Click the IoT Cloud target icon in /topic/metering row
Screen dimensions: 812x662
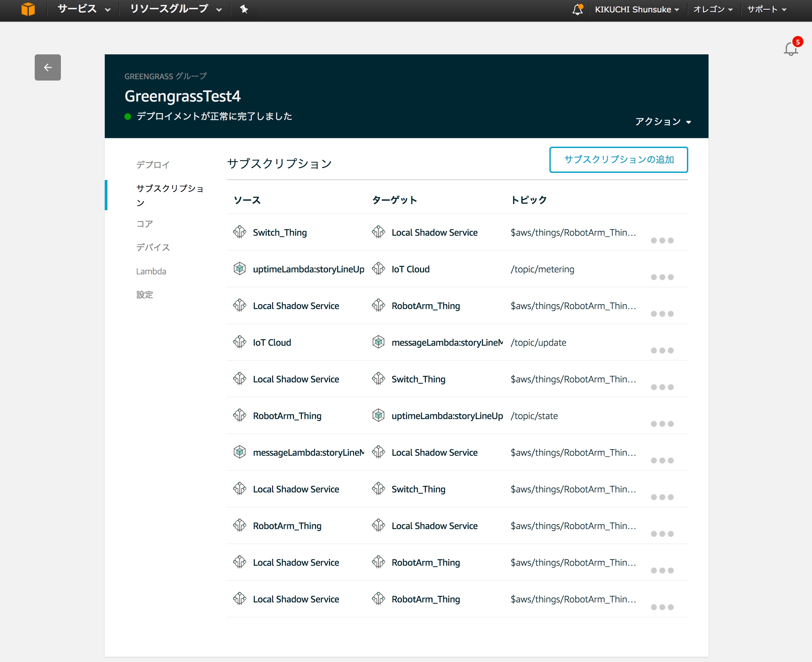(x=378, y=268)
